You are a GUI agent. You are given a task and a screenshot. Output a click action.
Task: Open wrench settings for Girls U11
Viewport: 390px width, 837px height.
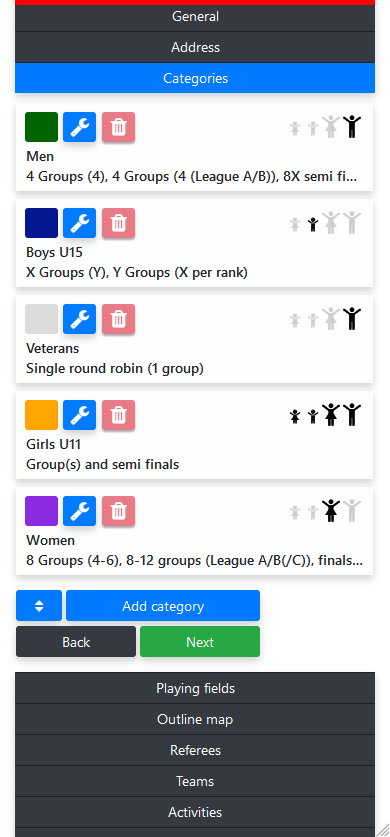coord(79,415)
